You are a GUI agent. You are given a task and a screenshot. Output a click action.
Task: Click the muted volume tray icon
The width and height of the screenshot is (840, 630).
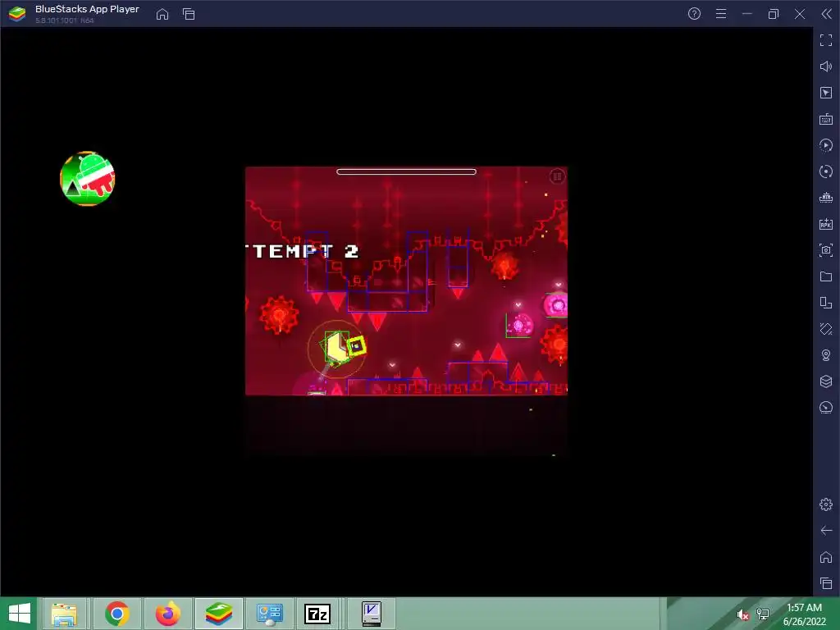click(742, 615)
